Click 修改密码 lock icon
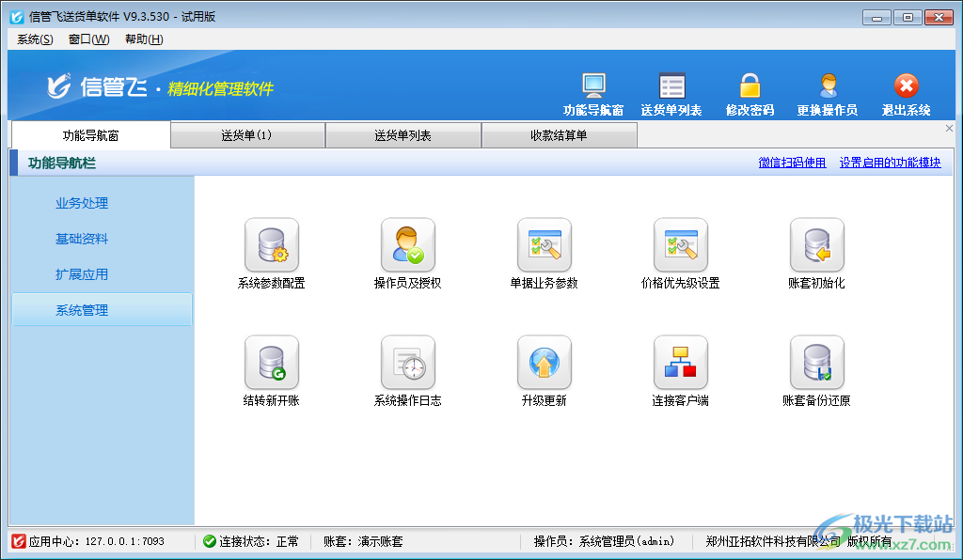The width and height of the screenshot is (963, 560). (x=750, y=86)
